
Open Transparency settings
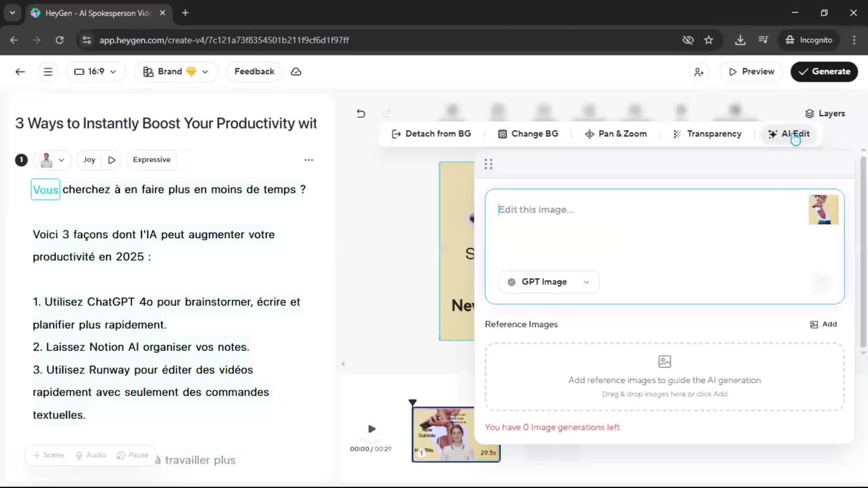(708, 134)
